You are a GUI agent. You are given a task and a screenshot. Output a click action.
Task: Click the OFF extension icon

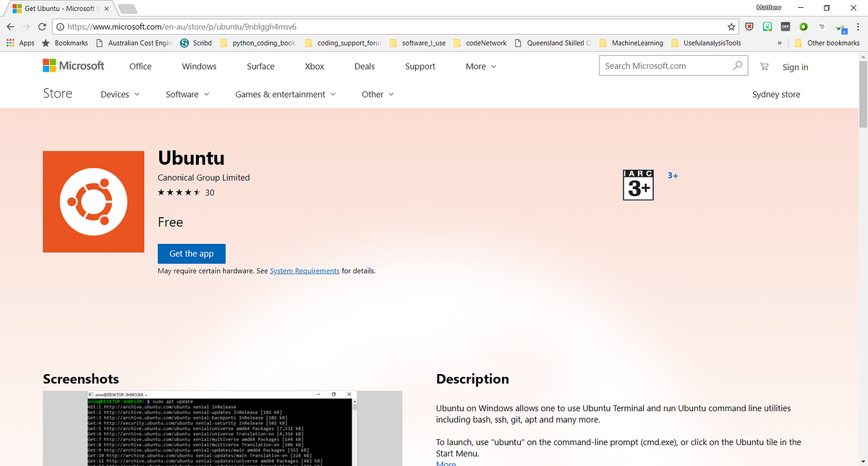785,25
